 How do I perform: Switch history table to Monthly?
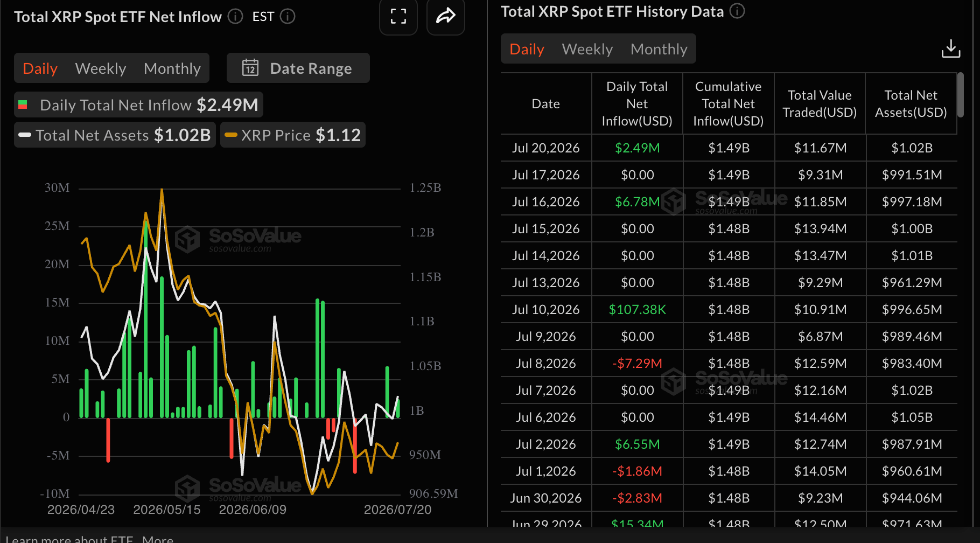(659, 49)
